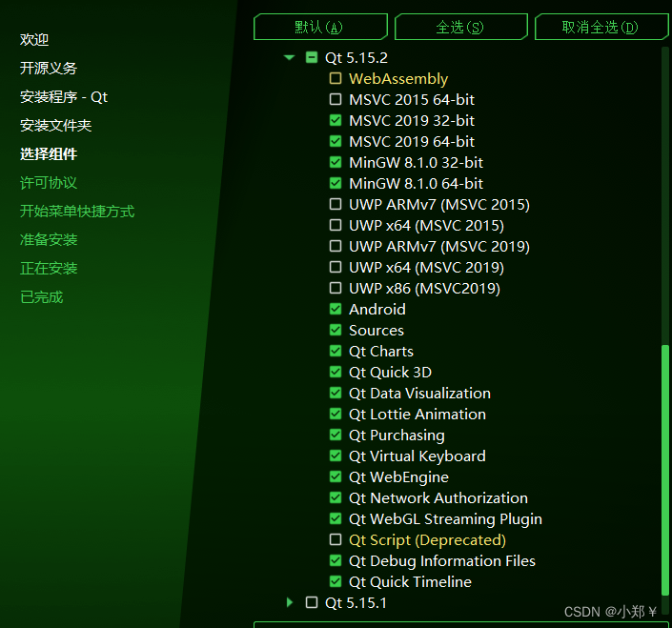Viewport: 672px width, 628px height.
Task: Collapse the Qt 5.15.2 tree node
Action: coord(289,57)
